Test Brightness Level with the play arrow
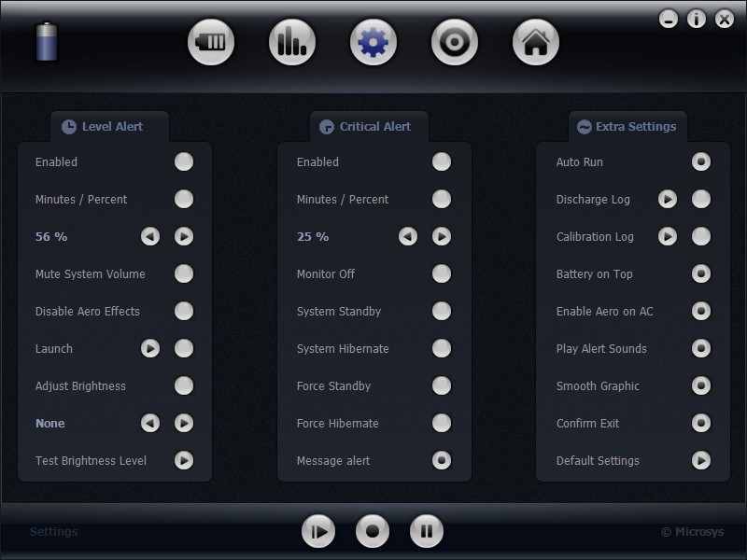This screenshot has width=747, height=560. [184, 460]
